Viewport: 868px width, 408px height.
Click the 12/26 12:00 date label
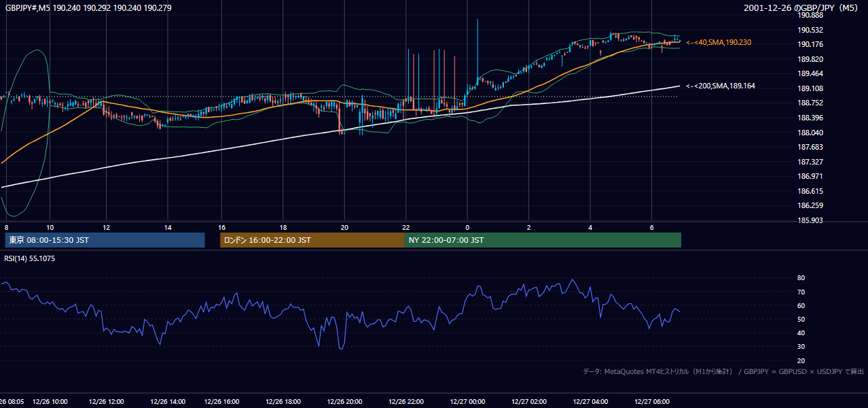click(x=106, y=402)
